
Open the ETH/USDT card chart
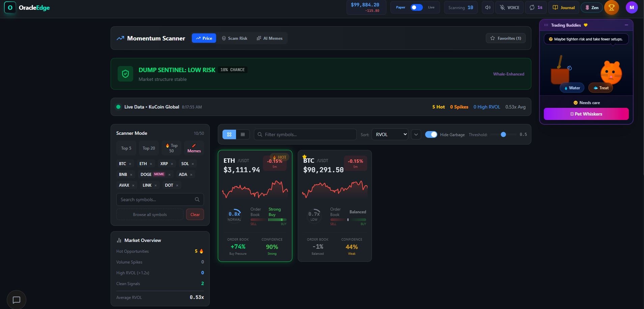[x=255, y=189]
